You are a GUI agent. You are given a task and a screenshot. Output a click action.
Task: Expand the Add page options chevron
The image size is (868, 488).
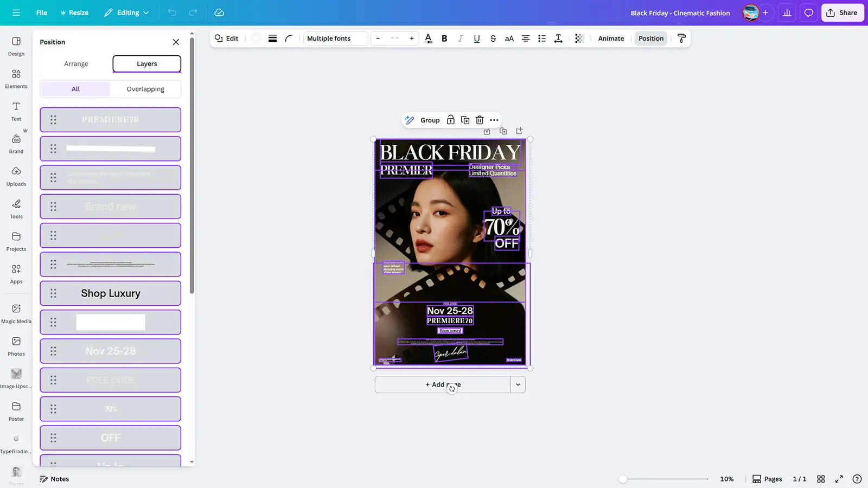[518, 384]
